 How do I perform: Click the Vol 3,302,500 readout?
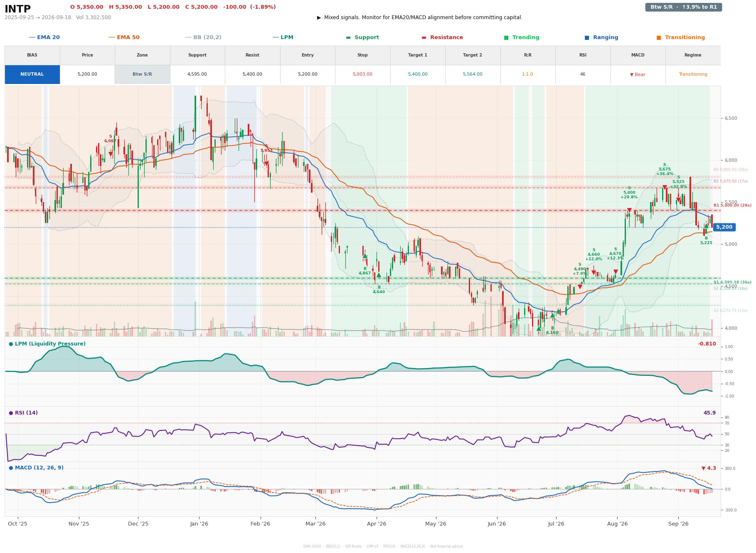[94, 17]
